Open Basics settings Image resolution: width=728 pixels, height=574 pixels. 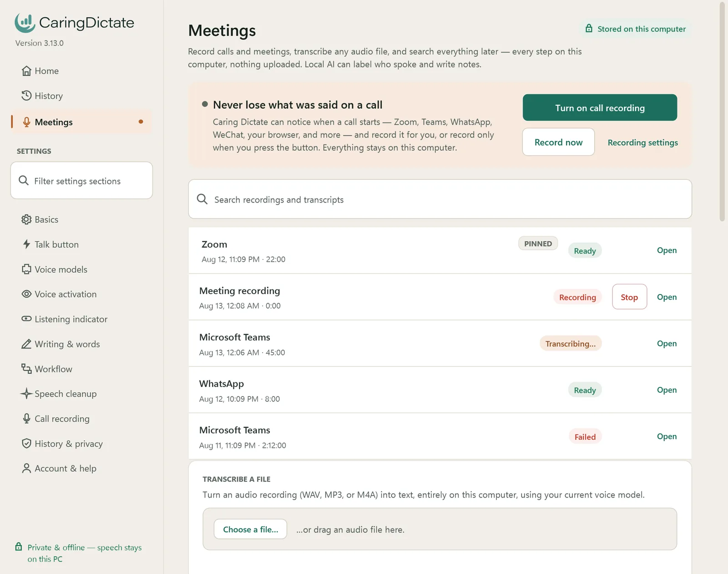coord(81,219)
